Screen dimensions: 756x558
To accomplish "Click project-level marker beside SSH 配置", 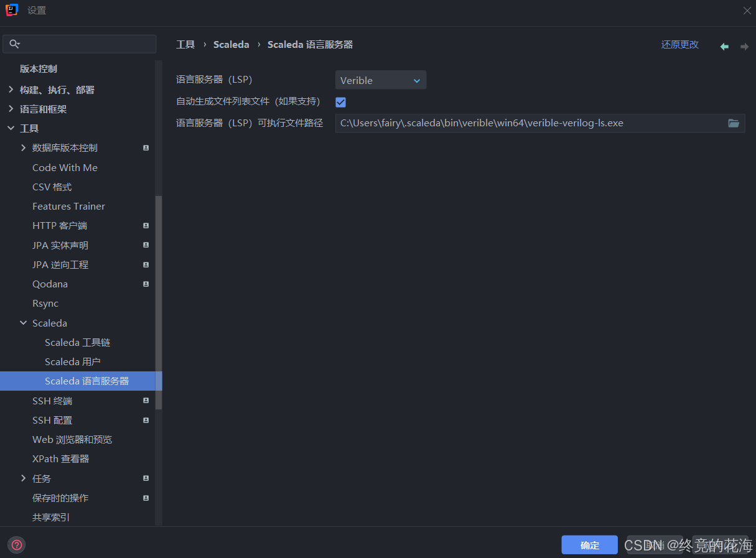I will pyautogui.click(x=146, y=420).
